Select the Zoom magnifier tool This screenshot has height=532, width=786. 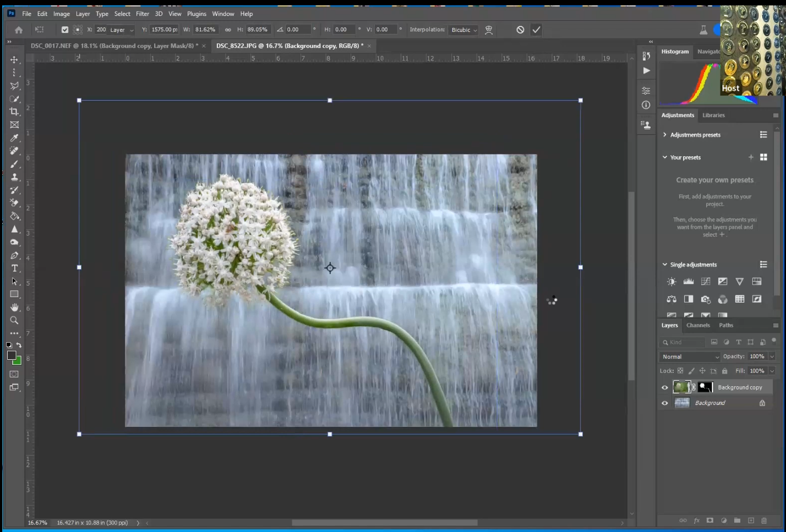[14, 320]
